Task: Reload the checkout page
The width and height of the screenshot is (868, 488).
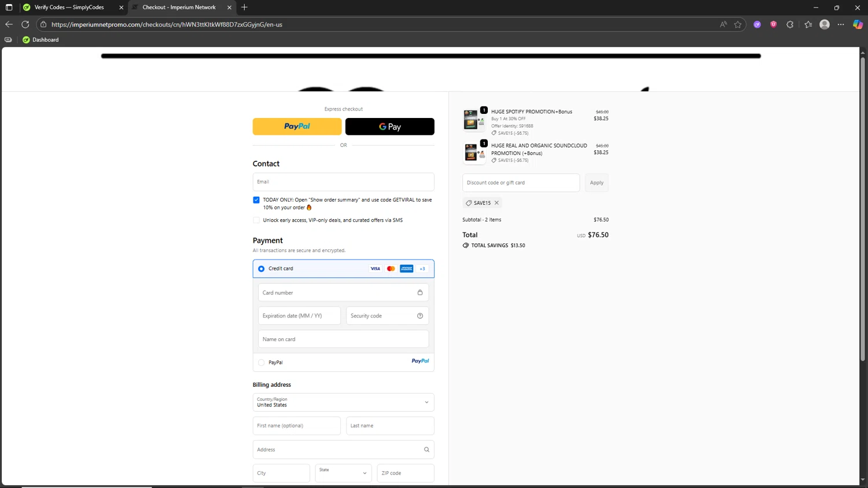Action: point(25,24)
